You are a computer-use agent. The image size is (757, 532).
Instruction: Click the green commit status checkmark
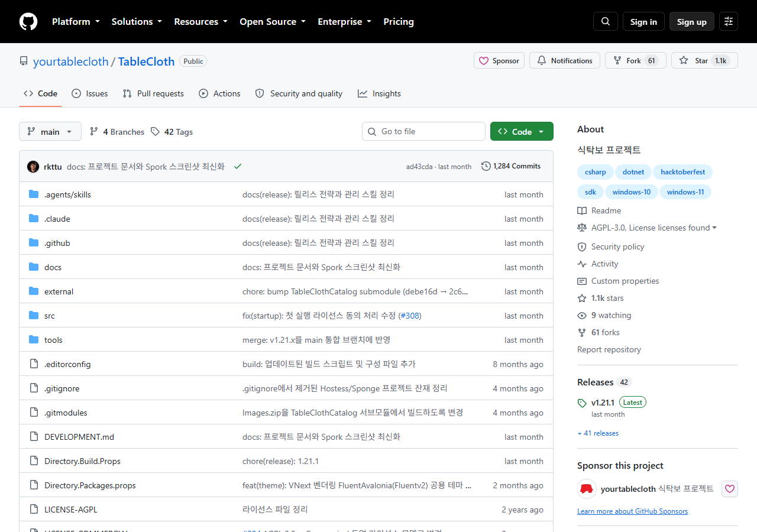point(238,167)
